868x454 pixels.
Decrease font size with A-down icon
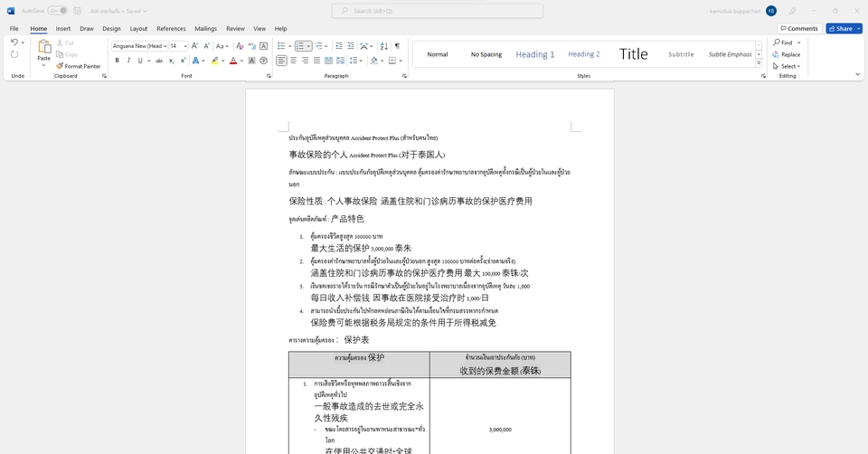point(206,46)
